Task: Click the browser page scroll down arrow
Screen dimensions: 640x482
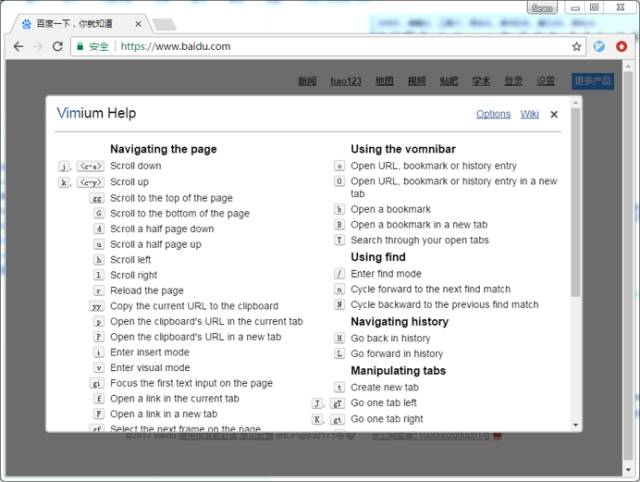Action: click(x=628, y=470)
